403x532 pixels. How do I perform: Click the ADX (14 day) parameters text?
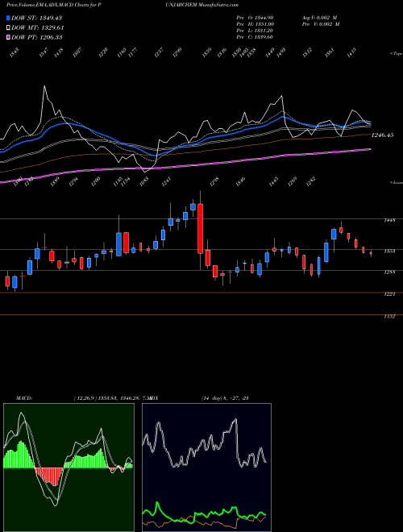[x=225, y=398]
